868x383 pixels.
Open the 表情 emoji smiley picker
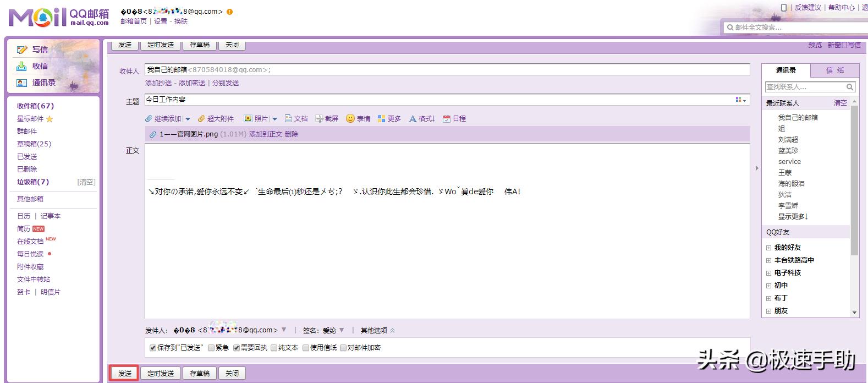[350, 118]
